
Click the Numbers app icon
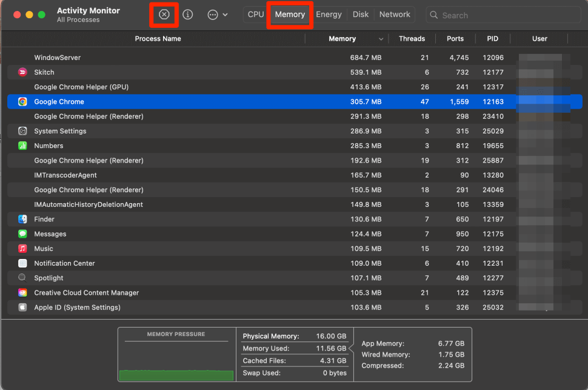click(22, 146)
